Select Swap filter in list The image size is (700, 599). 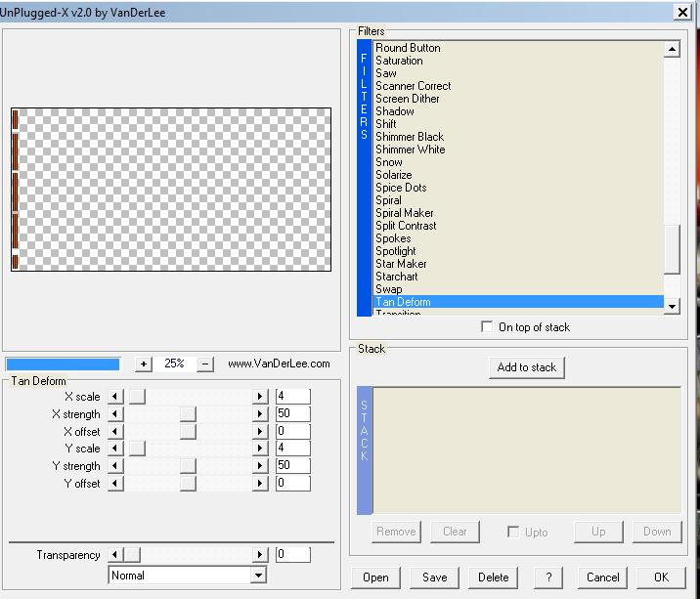pos(388,289)
